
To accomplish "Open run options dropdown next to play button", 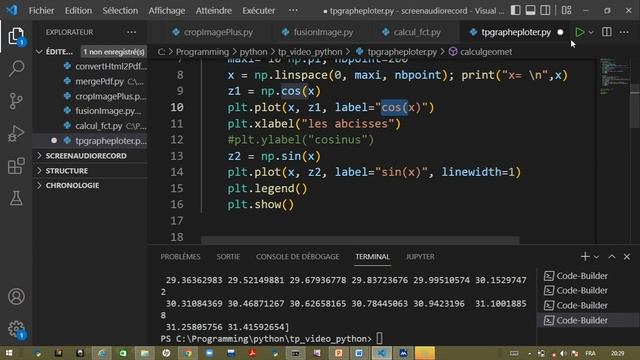I will 591,32.
